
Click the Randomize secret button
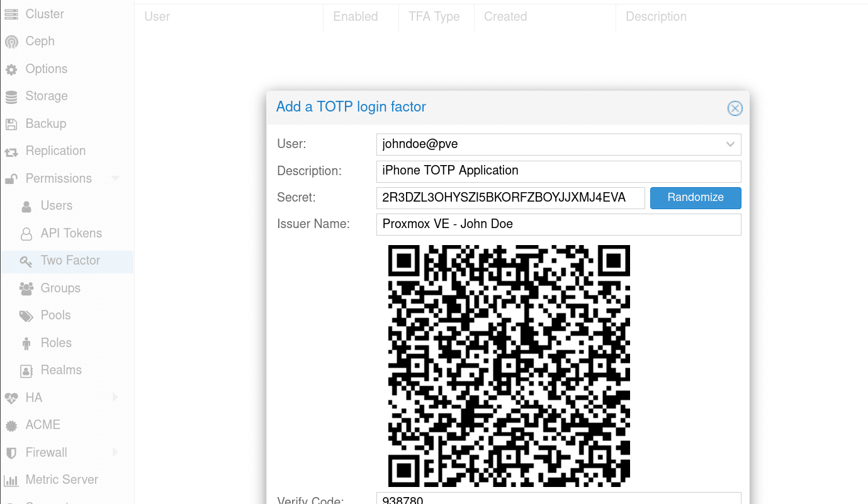pyautogui.click(x=696, y=198)
